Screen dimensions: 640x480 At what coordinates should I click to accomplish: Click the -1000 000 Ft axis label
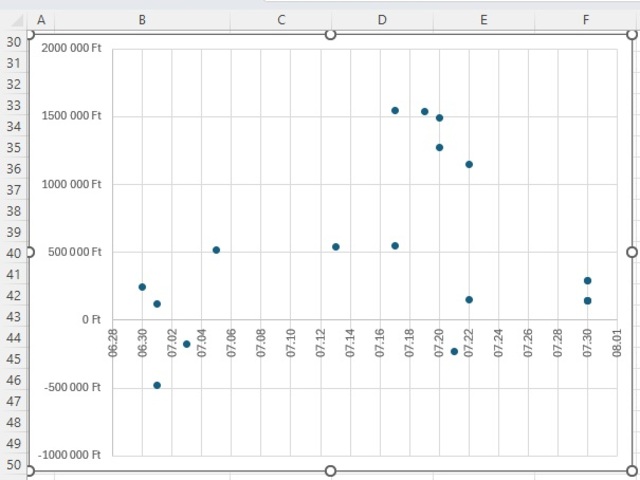click(70, 454)
